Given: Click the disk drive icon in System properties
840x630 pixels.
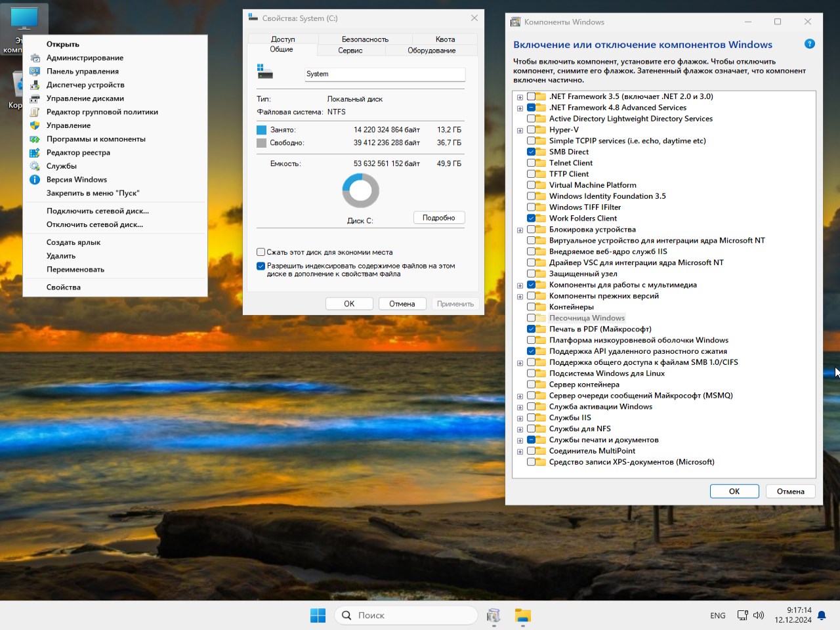Looking at the screenshot, I should 264,72.
